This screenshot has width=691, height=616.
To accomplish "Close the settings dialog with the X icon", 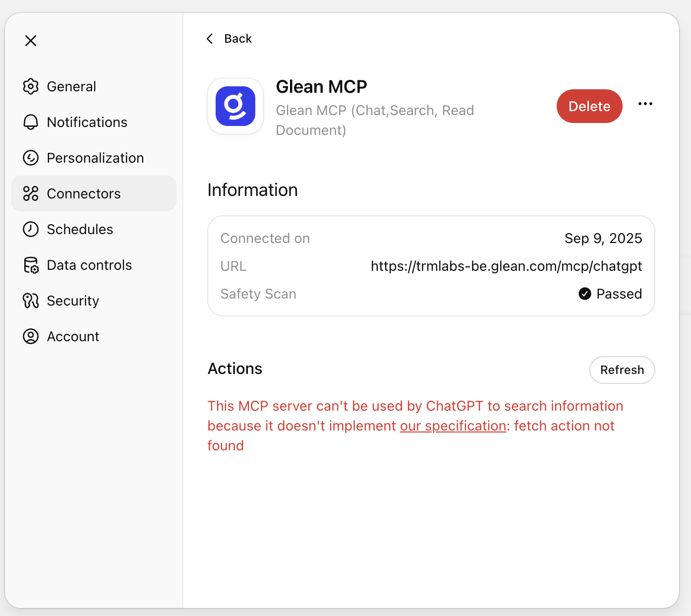I will tap(31, 41).
